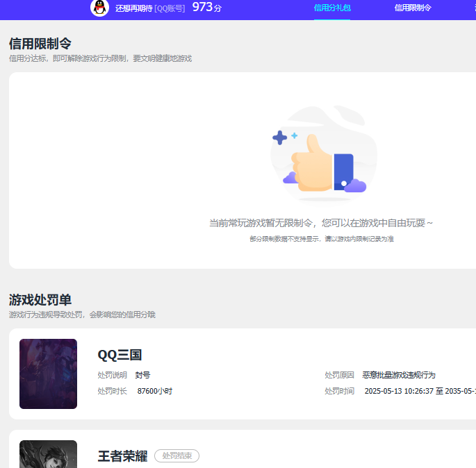
Task: Click the [QQ账号] account label
Action: (x=170, y=8)
